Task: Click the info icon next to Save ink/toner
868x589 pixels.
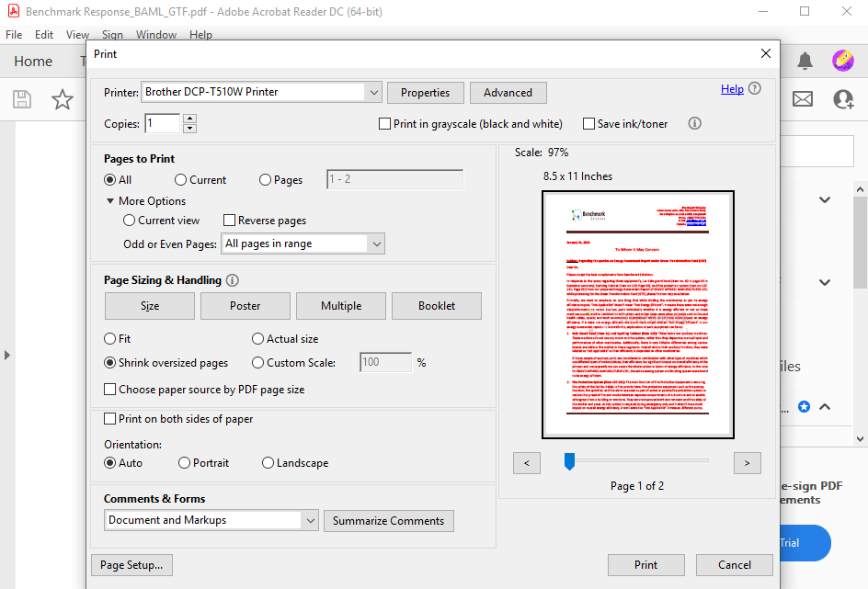Action: click(694, 123)
